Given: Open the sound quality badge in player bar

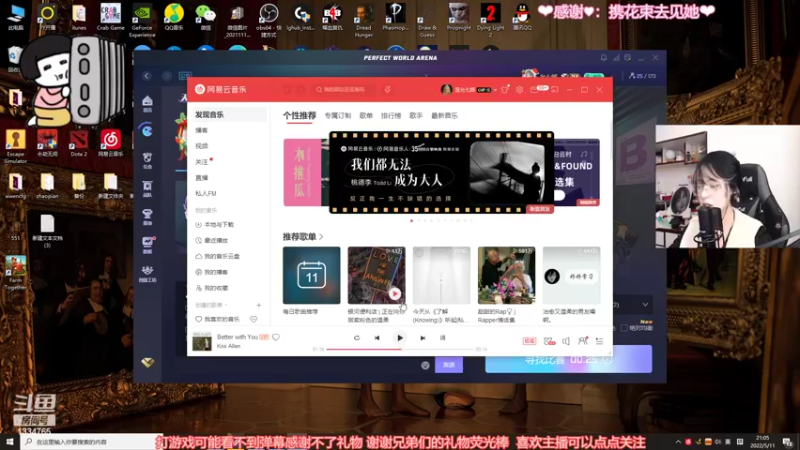Looking at the screenshot, I should point(529,341).
